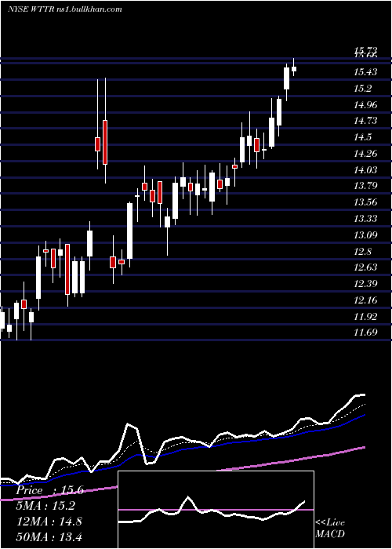Image resolution: width=392 pixels, height=549 pixels.
Task: Click the 50MA : 13.4 readout
Action: coord(49,536)
